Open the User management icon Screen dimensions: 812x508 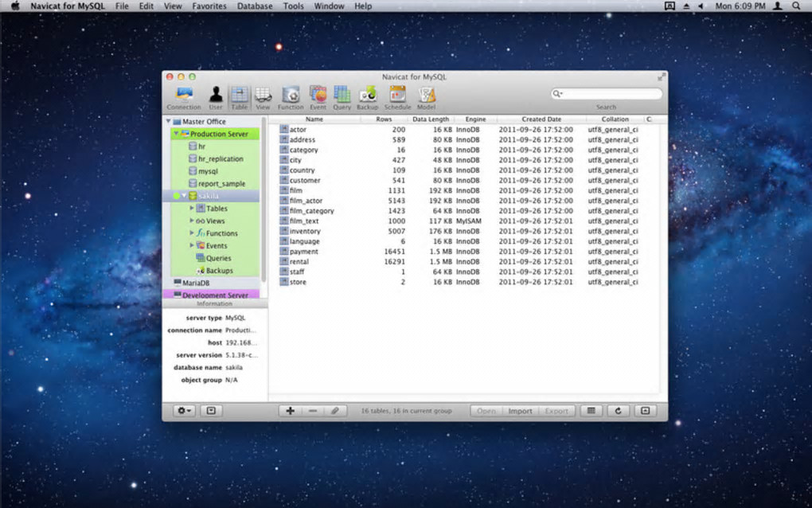point(216,96)
